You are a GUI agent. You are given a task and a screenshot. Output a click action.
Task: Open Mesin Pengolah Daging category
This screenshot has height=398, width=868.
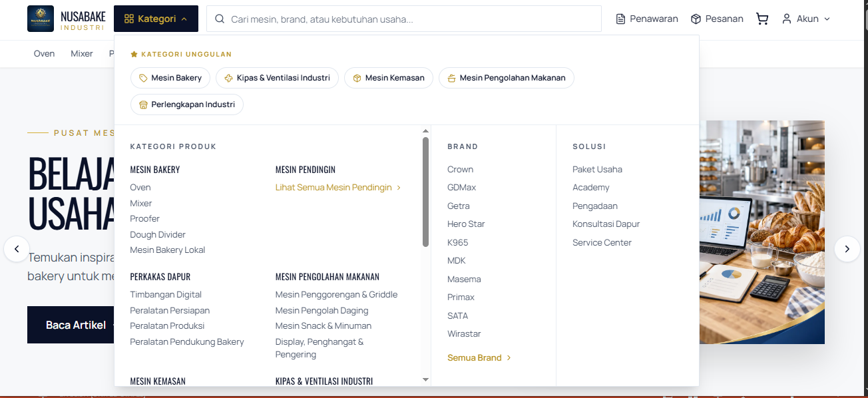coord(322,310)
